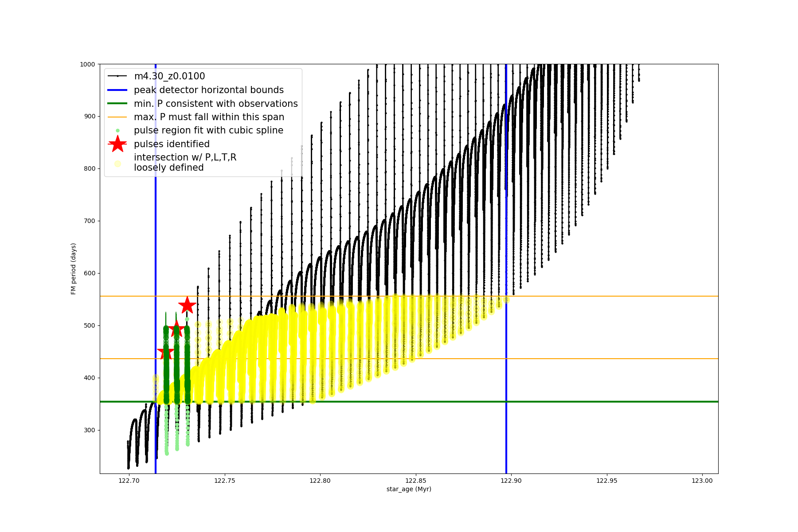
Task: Click the 'star_age (Myr)' x-axis label
Action: pyautogui.click(x=408, y=489)
